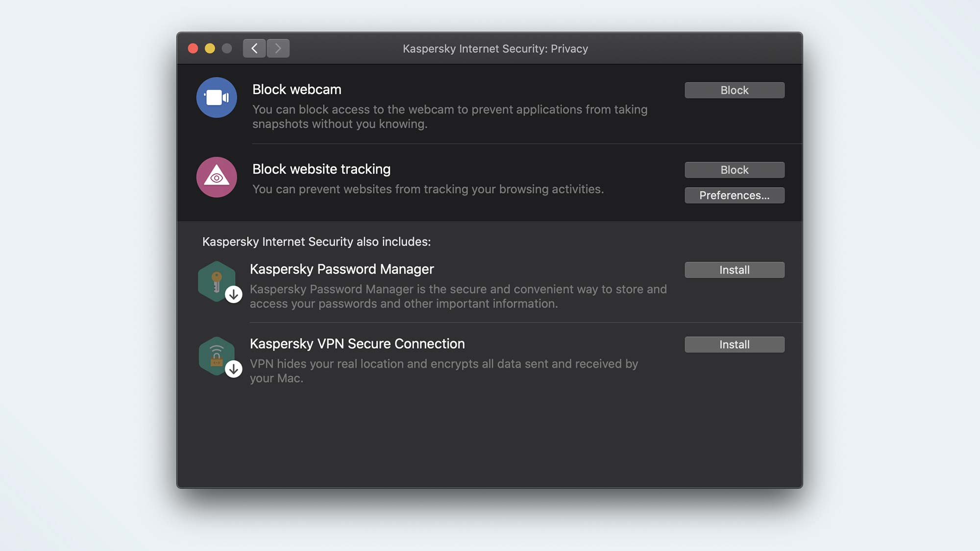Click the blue webcam icon
Screen dimensions: 980x551
(x=217, y=97)
